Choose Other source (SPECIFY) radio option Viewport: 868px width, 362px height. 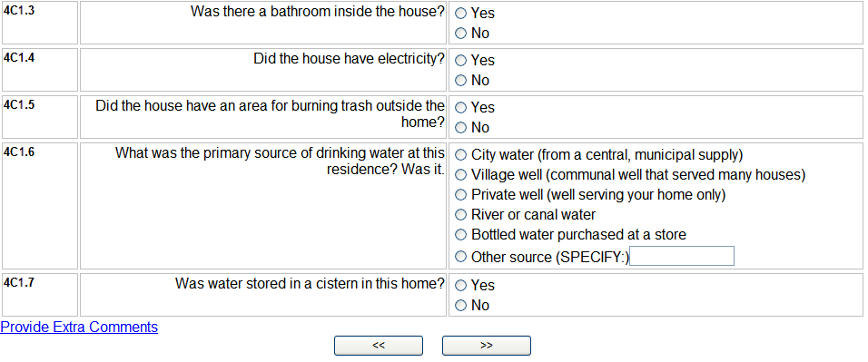460,256
